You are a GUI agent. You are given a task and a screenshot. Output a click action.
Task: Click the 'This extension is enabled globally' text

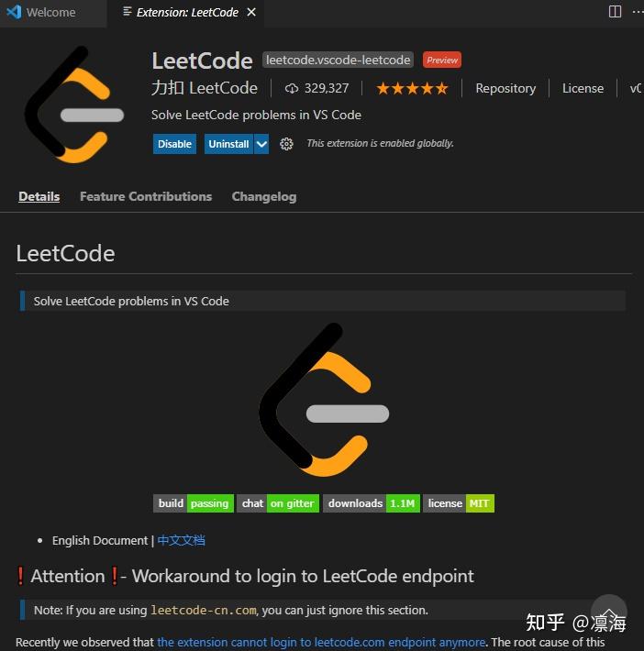380,143
